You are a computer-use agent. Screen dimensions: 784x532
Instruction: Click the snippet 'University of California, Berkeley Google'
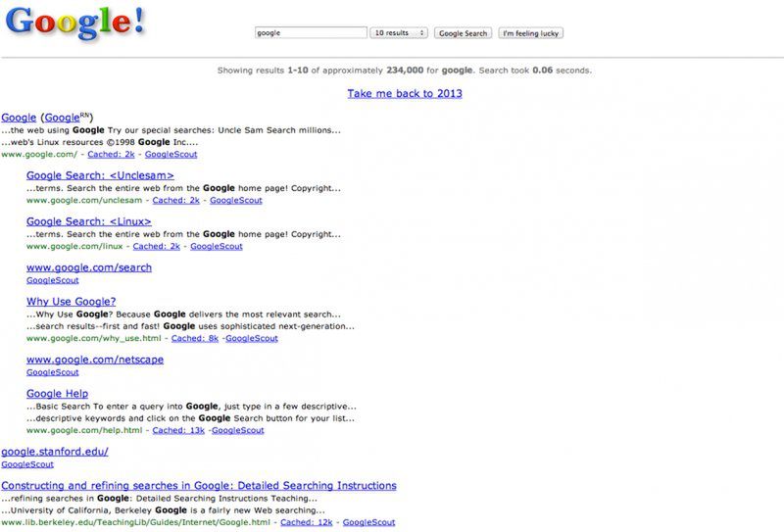[163, 510]
